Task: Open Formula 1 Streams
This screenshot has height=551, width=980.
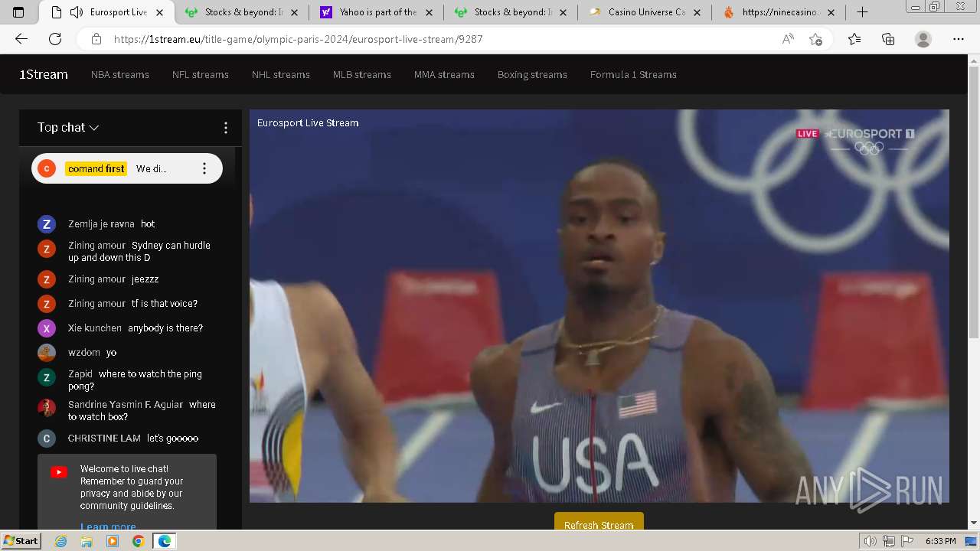Action: coord(633,74)
